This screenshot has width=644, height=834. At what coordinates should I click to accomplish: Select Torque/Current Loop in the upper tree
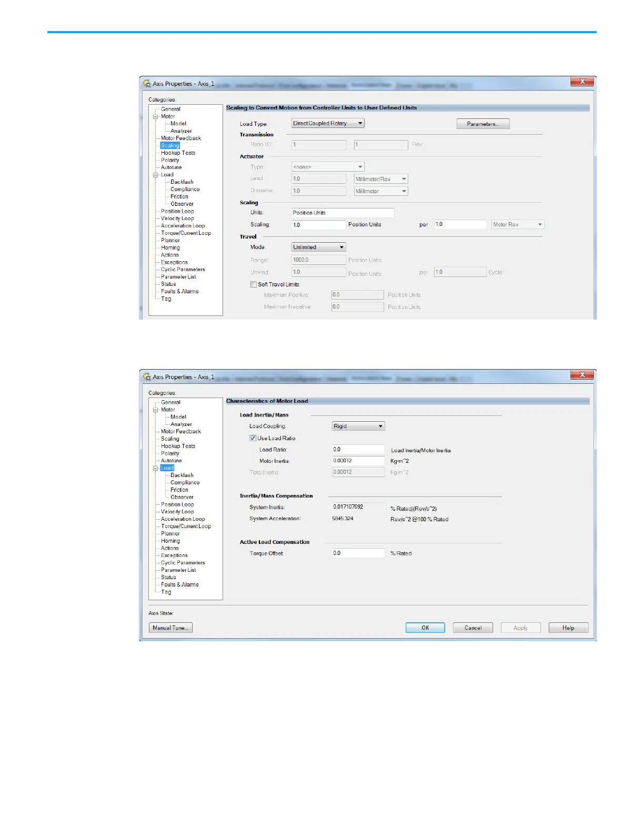[x=186, y=233]
